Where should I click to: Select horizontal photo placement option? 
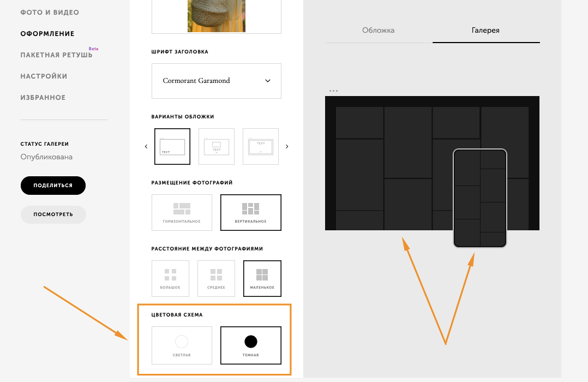(x=182, y=212)
